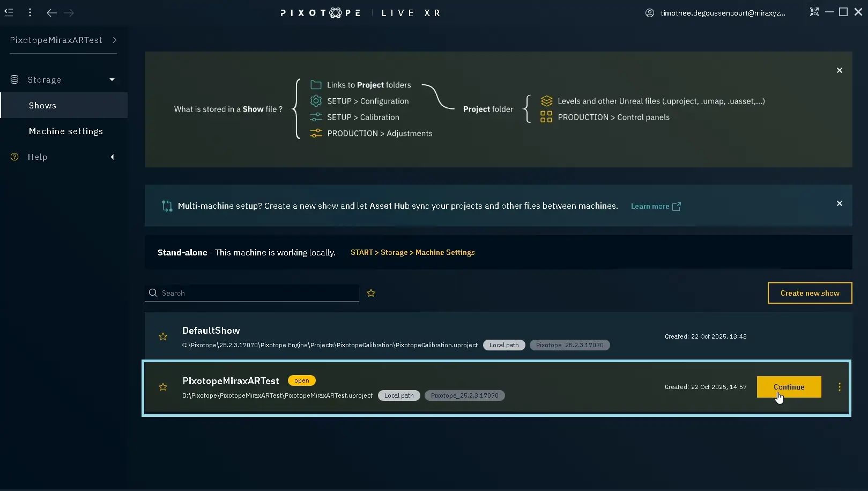
Task: Toggle favorite star for PixotopeMiraxARTest
Action: click(x=163, y=387)
